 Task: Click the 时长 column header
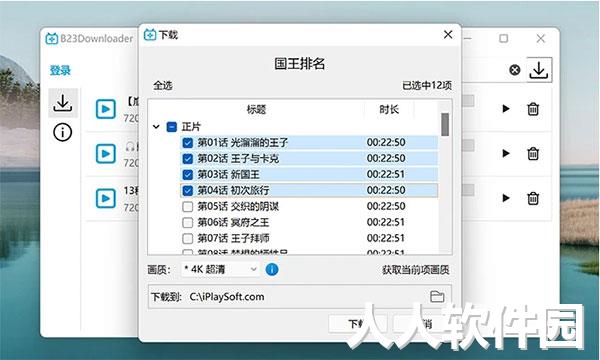pos(389,109)
